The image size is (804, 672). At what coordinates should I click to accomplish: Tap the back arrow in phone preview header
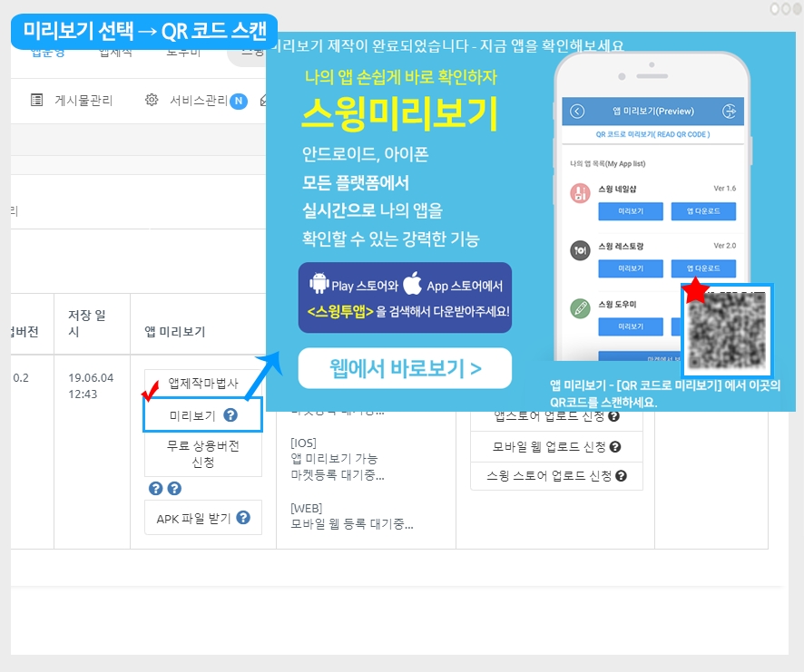click(x=577, y=112)
